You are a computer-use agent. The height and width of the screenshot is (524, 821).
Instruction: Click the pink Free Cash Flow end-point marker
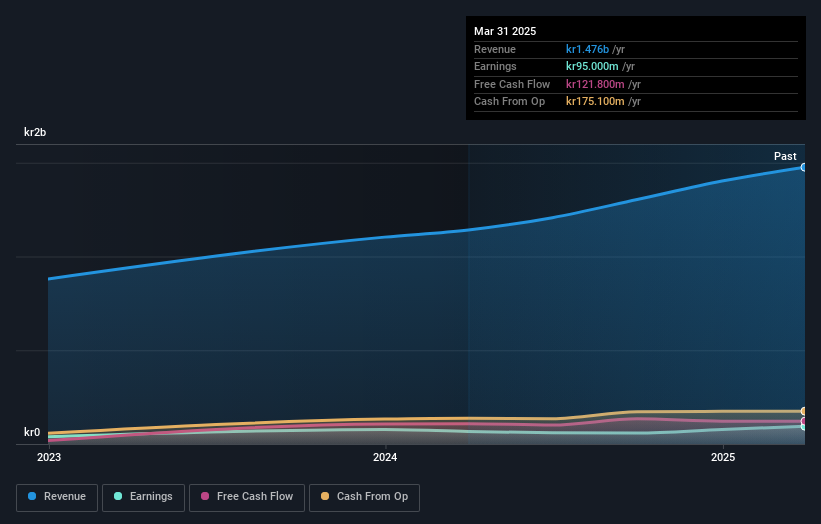[803, 421]
